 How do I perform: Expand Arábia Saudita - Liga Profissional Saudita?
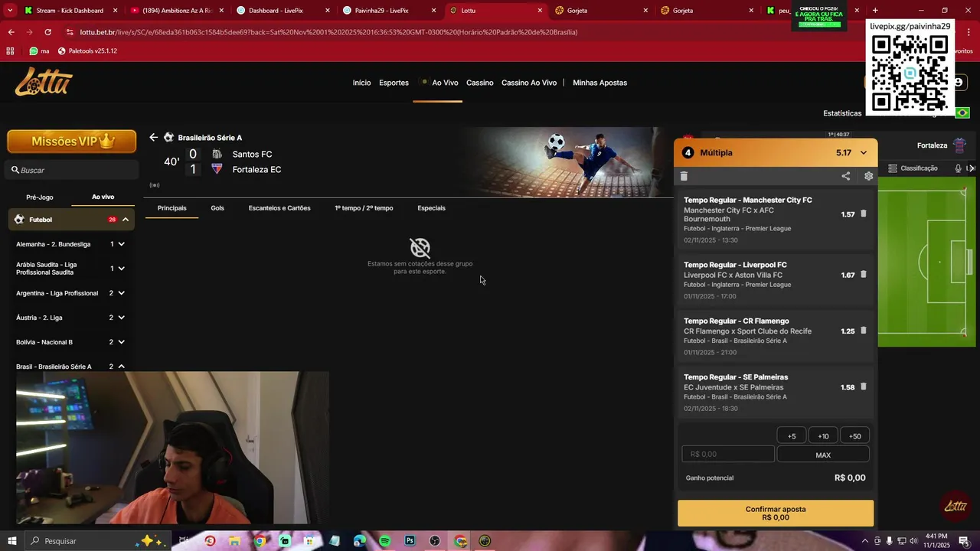click(x=121, y=269)
